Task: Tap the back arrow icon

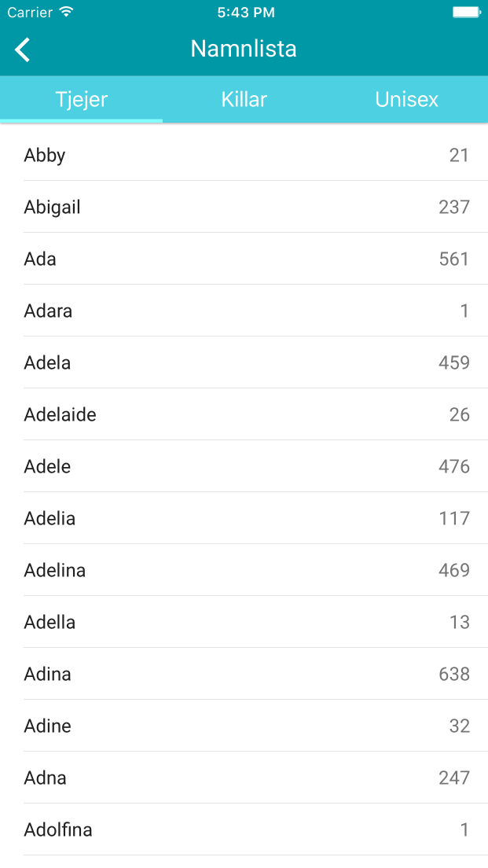Action: point(23,50)
